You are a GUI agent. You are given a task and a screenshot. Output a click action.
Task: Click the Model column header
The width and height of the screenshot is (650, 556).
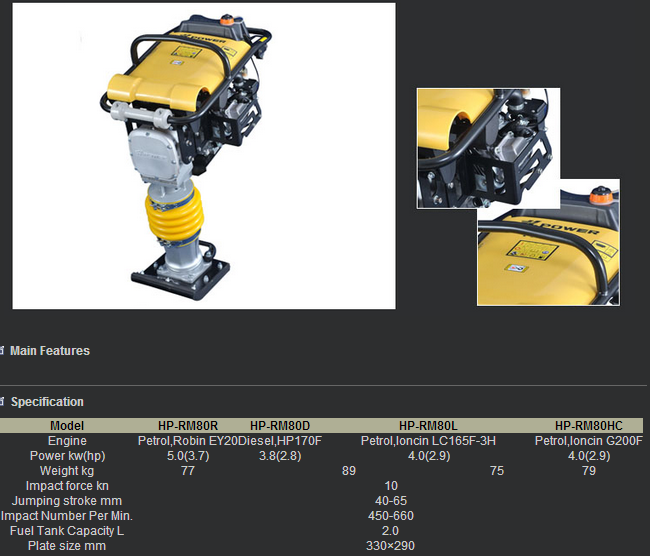(67, 426)
